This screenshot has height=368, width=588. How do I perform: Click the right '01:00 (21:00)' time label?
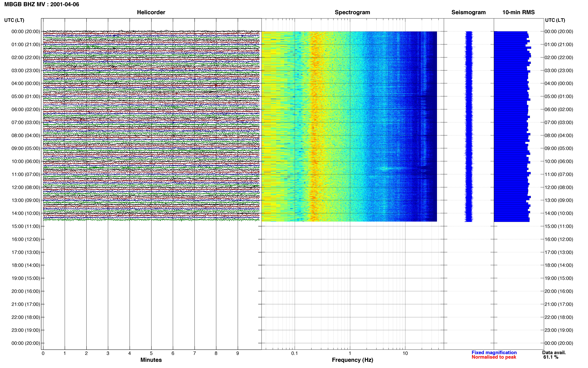[559, 45]
